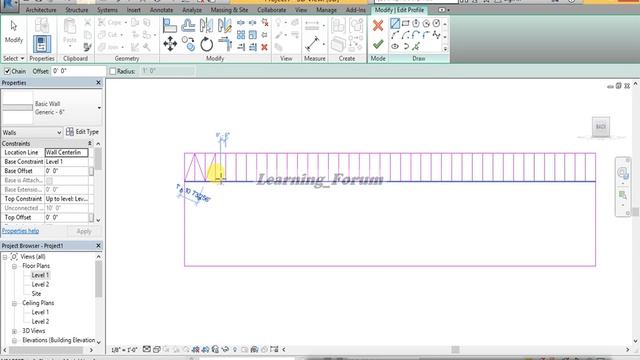
Task: Select Site floor plan in browser
Action: [x=36, y=294]
